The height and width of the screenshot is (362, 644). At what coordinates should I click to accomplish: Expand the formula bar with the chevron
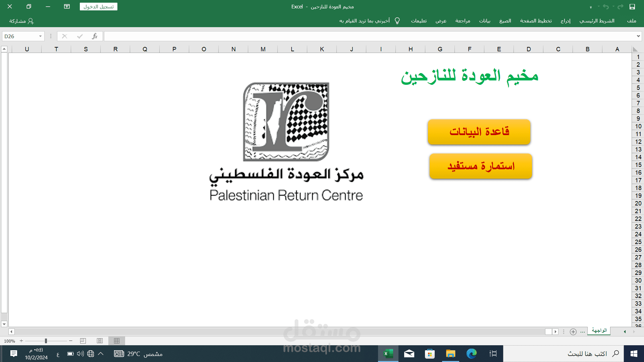click(638, 36)
